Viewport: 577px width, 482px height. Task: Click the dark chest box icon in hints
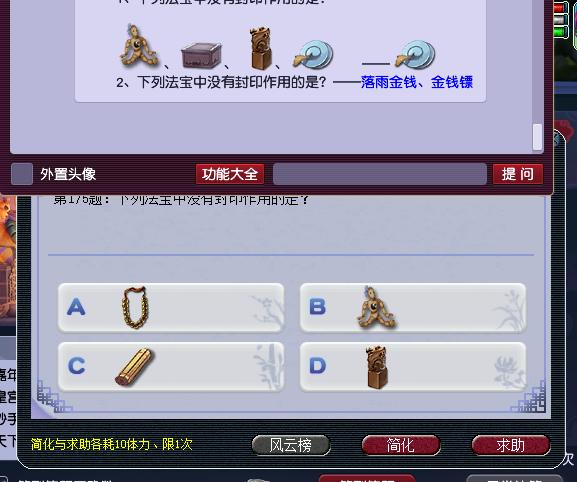[x=202, y=55]
